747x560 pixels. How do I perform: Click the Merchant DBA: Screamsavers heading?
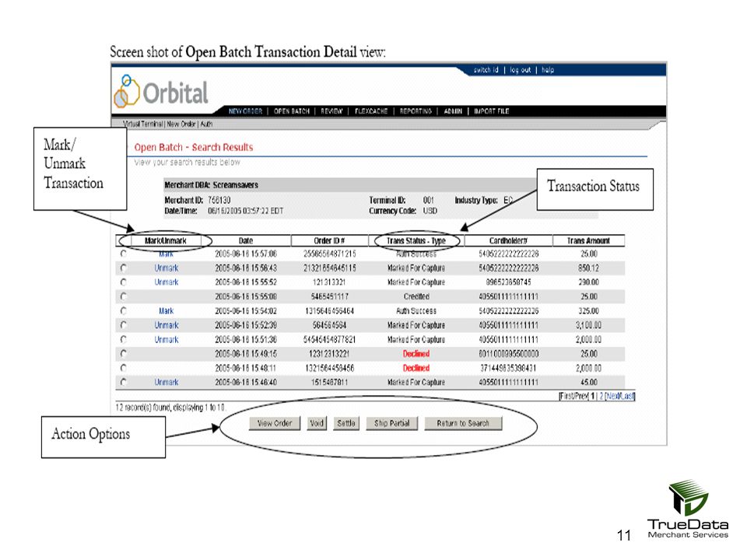click(211, 185)
